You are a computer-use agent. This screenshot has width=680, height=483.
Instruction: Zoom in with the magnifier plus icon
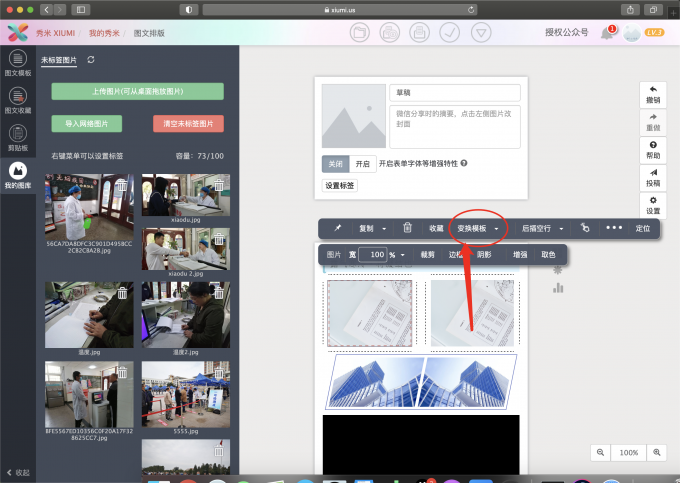click(x=657, y=452)
